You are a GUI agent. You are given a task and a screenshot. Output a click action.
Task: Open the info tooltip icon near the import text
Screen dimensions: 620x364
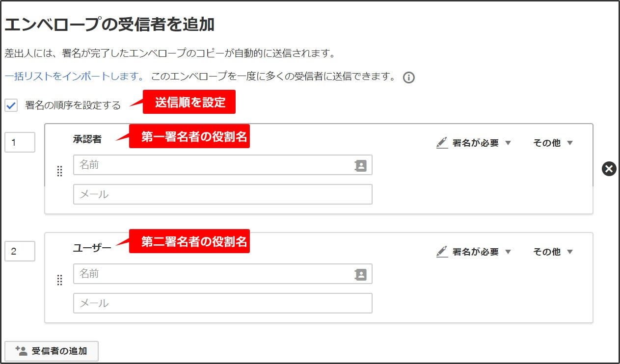click(x=409, y=77)
